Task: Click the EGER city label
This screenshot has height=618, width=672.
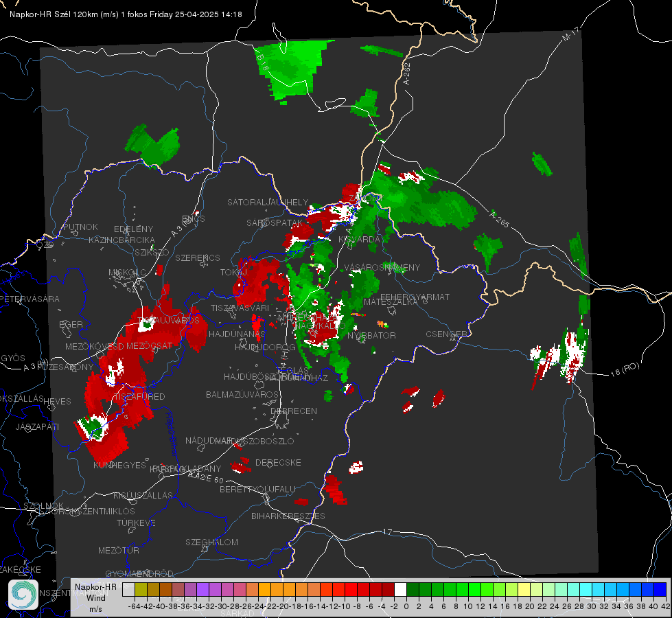Action: point(71,325)
